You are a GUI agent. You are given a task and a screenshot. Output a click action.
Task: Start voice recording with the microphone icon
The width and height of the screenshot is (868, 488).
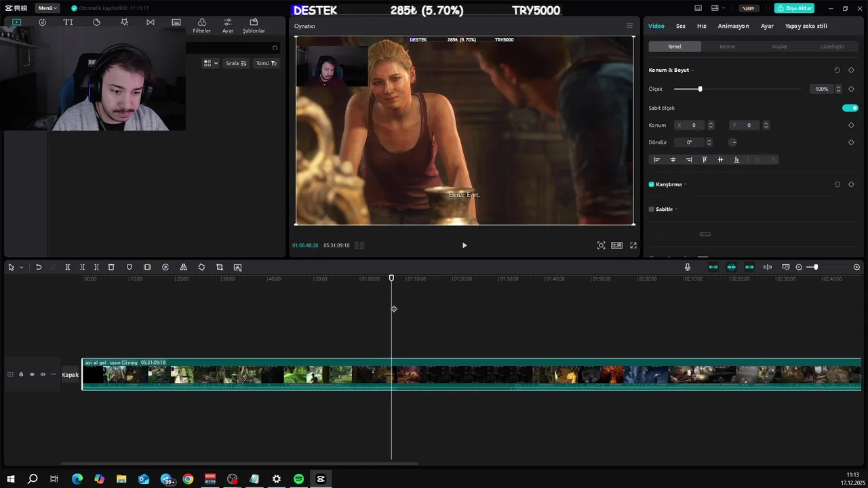[688, 267]
